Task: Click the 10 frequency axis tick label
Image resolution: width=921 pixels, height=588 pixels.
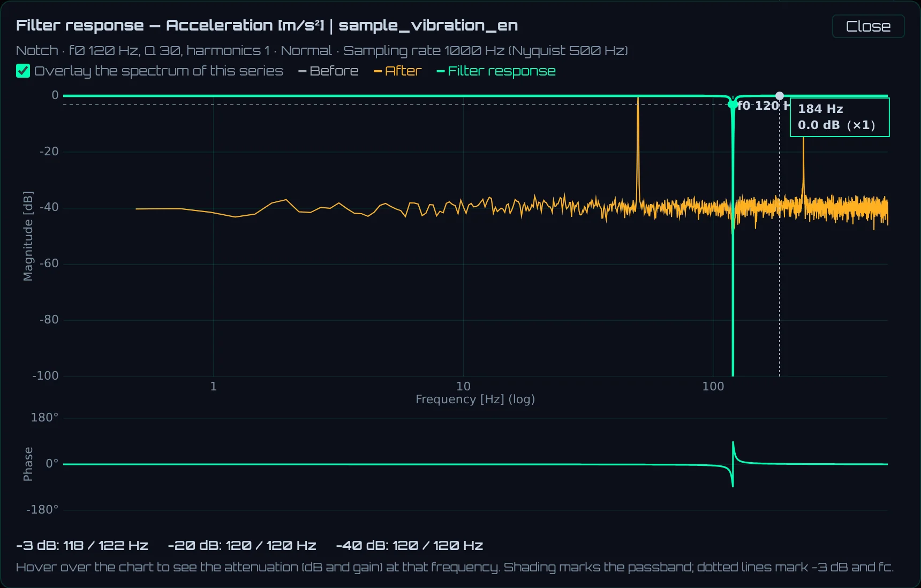Action: click(463, 386)
